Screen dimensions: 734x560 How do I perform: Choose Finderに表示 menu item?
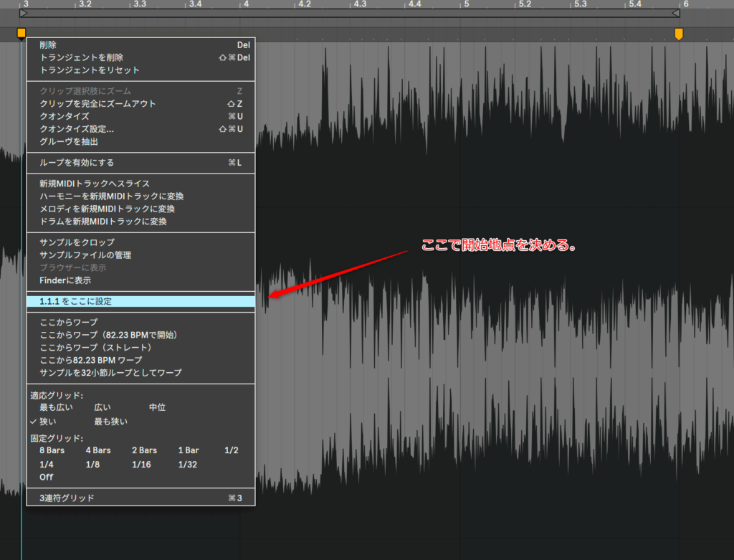(x=65, y=280)
